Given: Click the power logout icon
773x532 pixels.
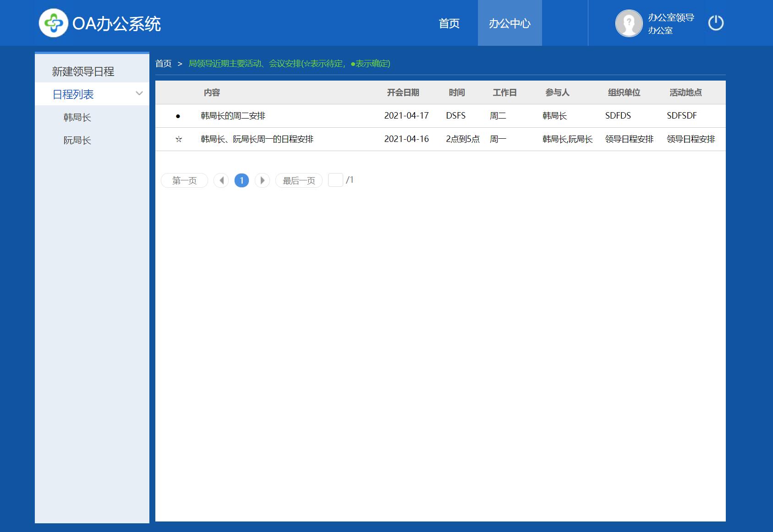Looking at the screenshot, I should [x=716, y=23].
